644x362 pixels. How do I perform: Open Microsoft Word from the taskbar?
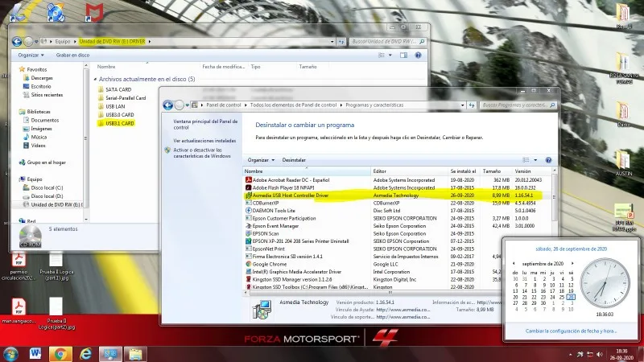coord(35,353)
